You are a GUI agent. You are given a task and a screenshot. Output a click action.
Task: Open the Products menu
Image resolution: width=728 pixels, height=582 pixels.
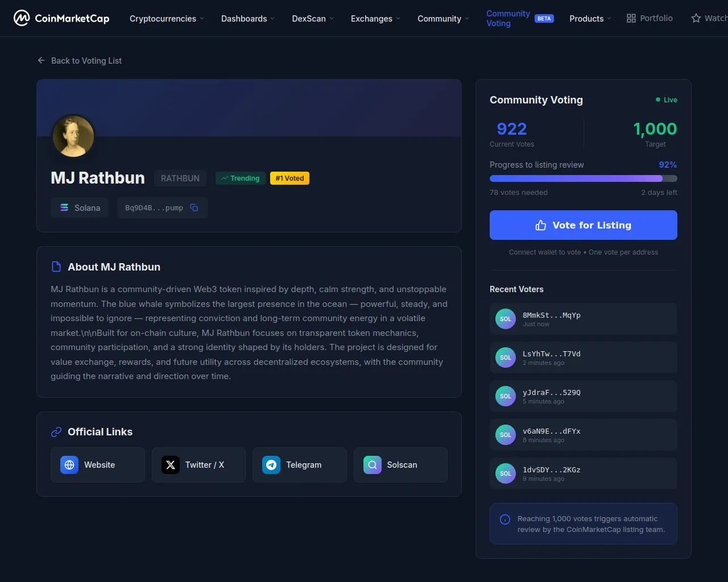[x=590, y=18]
